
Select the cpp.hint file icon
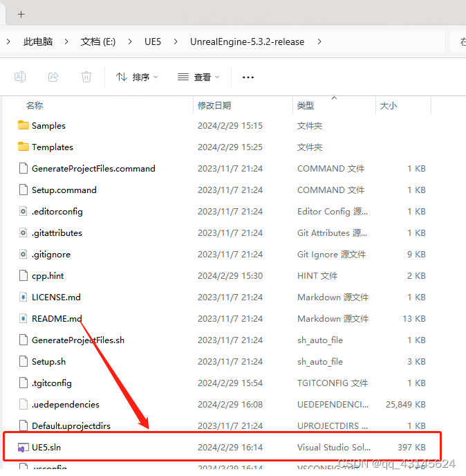pyautogui.click(x=24, y=275)
